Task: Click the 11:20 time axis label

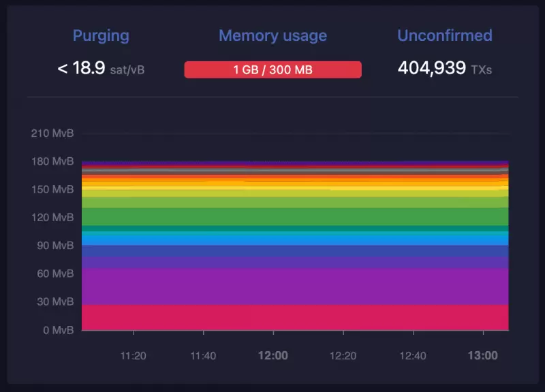Action: click(133, 355)
